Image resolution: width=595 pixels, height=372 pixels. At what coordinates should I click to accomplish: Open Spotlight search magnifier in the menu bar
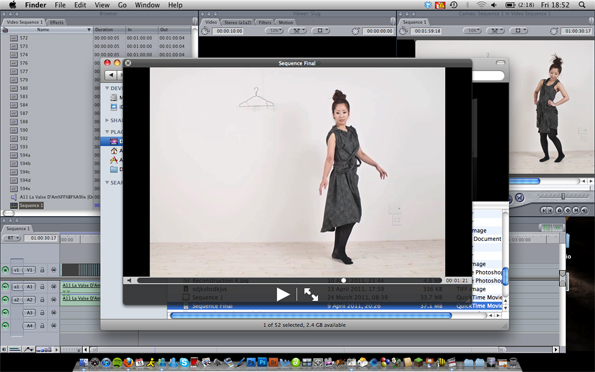click(582, 5)
